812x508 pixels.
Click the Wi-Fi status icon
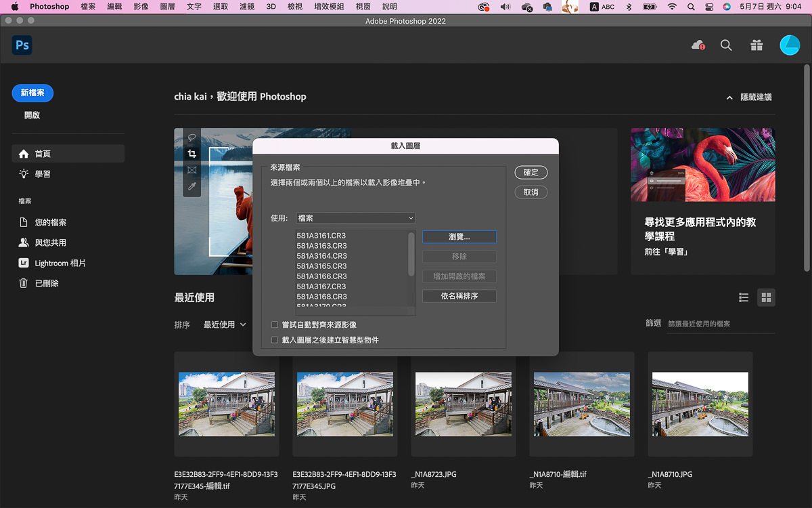pyautogui.click(x=671, y=7)
